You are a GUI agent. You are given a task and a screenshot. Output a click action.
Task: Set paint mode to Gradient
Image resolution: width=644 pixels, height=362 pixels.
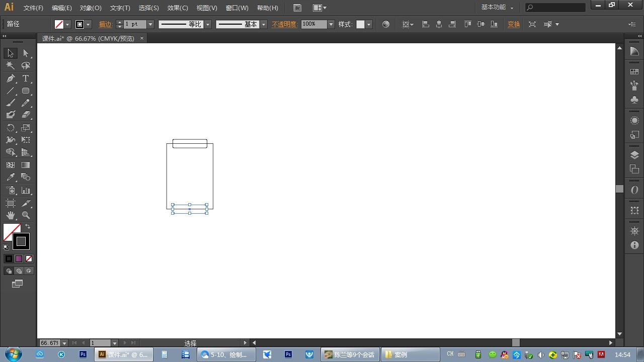tap(19, 258)
